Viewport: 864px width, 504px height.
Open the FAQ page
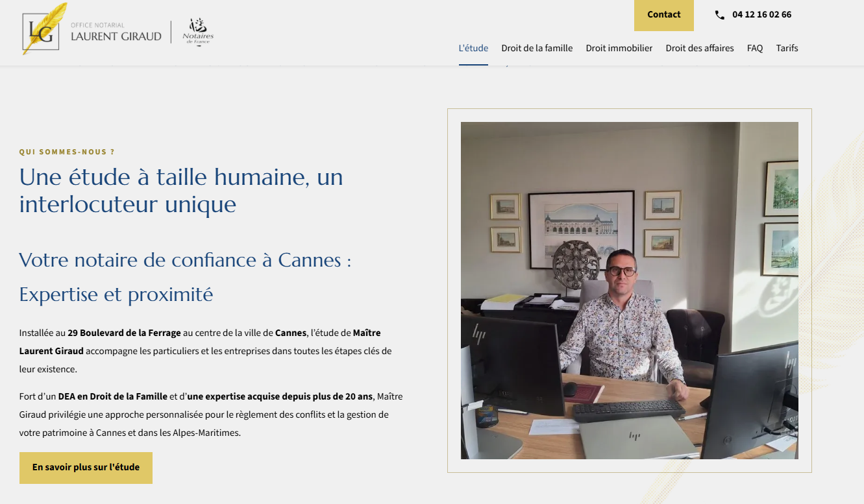(755, 48)
